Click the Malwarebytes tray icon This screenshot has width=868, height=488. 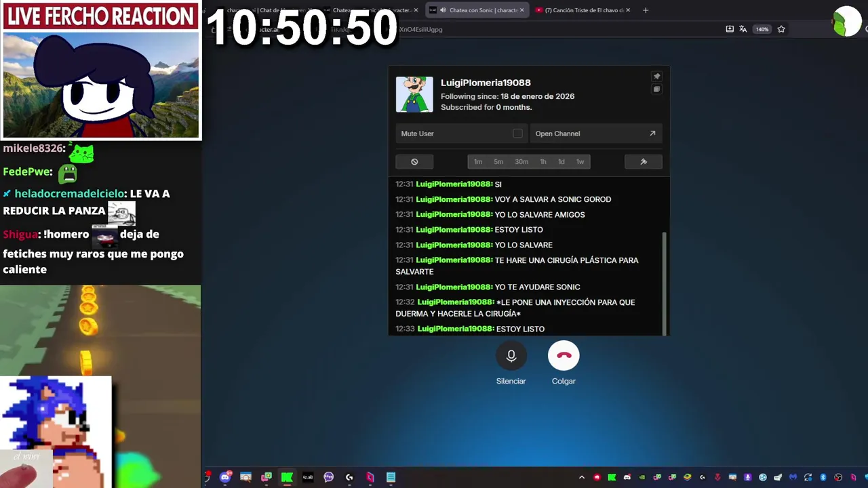[x=793, y=477]
